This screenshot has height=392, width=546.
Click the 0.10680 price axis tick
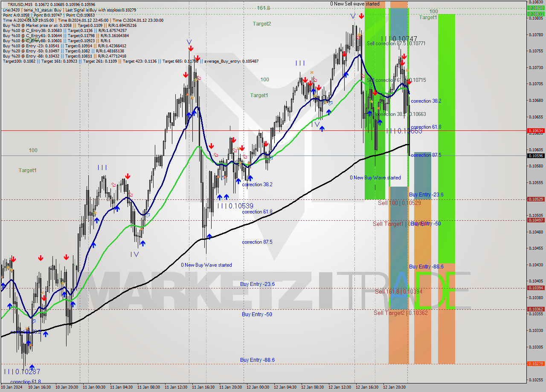(x=536, y=101)
